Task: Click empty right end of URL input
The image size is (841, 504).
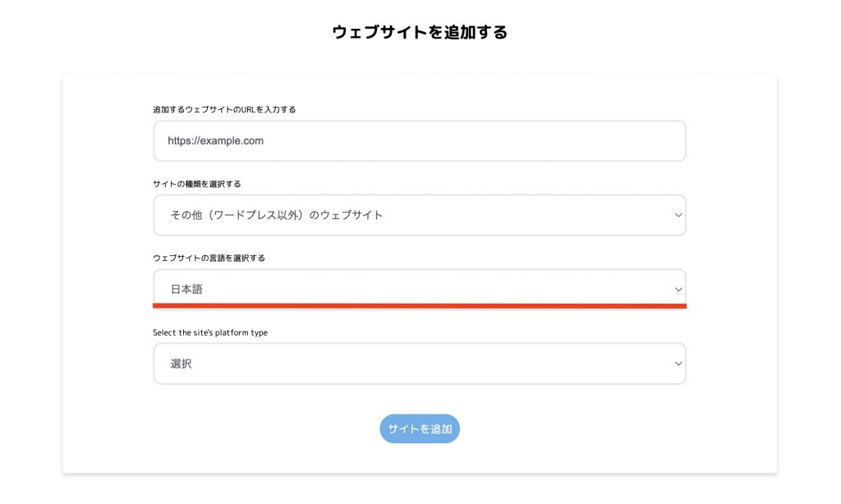Action: [x=617, y=141]
